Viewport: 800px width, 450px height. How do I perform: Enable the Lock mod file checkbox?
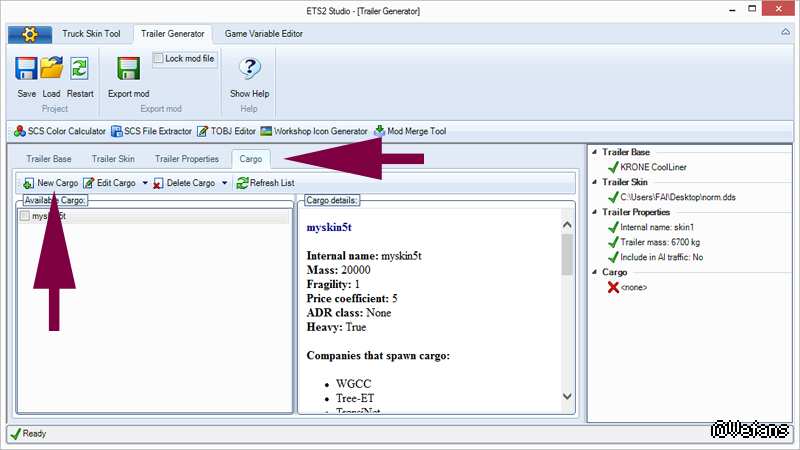coord(159,59)
